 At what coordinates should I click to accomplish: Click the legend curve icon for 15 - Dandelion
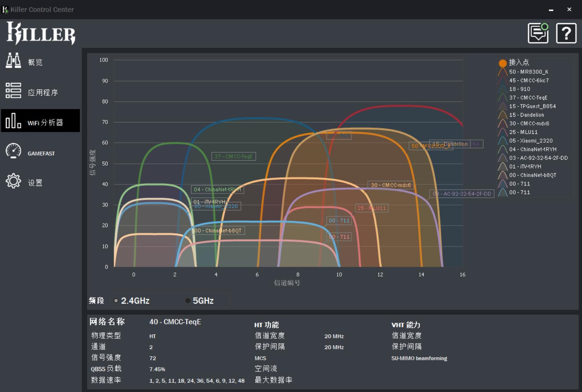tap(503, 115)
